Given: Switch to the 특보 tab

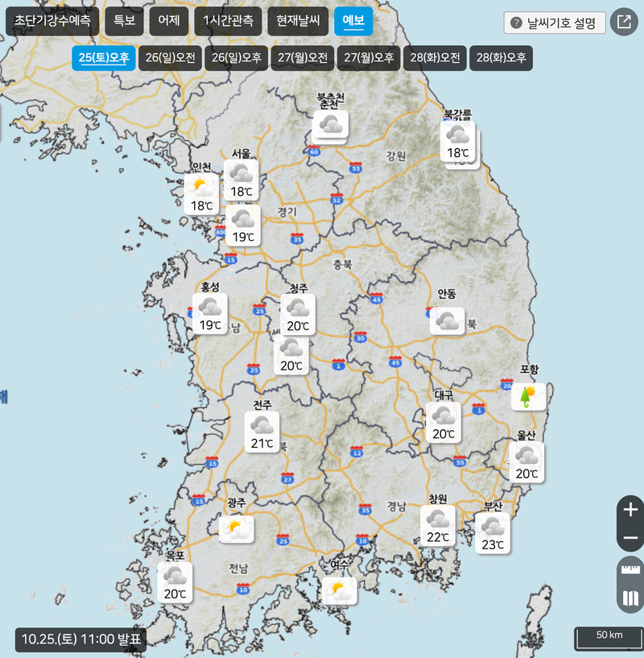Looking at the screenshot, I should point(124,22).
